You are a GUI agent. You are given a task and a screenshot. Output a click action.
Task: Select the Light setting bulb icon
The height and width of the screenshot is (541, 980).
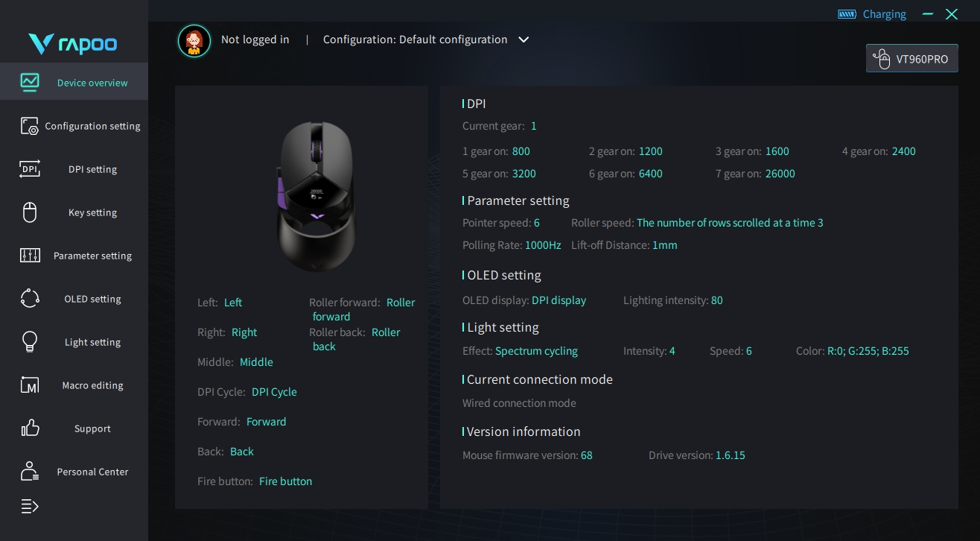coord(30,342)
